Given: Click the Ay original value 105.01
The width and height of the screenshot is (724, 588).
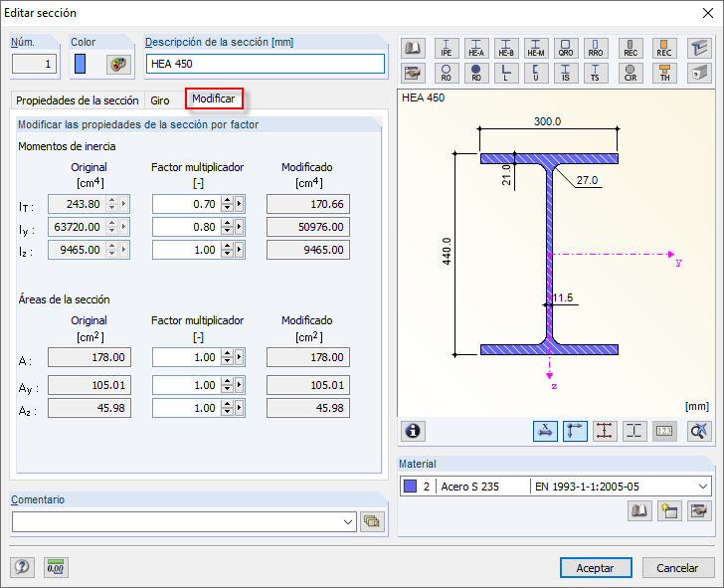Looking at the screenshot, I should [90, 385].
